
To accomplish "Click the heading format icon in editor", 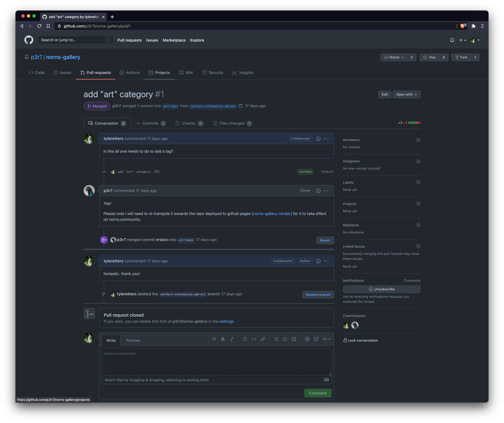I will [x=214, y=339].
